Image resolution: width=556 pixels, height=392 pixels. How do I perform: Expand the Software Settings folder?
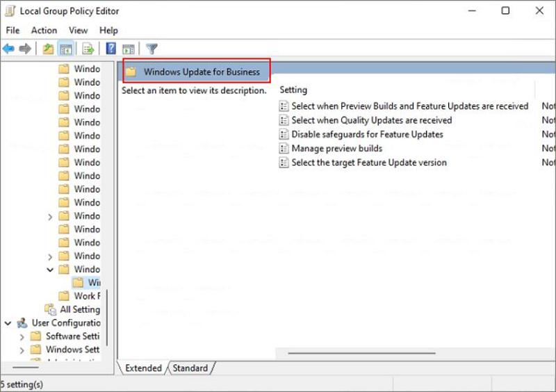21,336
